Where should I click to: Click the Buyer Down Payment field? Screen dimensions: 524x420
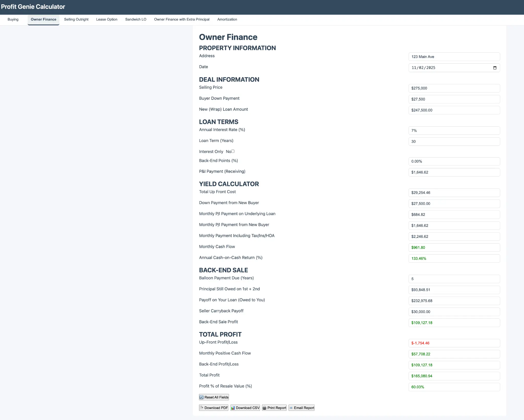click(x=454, y=99)
